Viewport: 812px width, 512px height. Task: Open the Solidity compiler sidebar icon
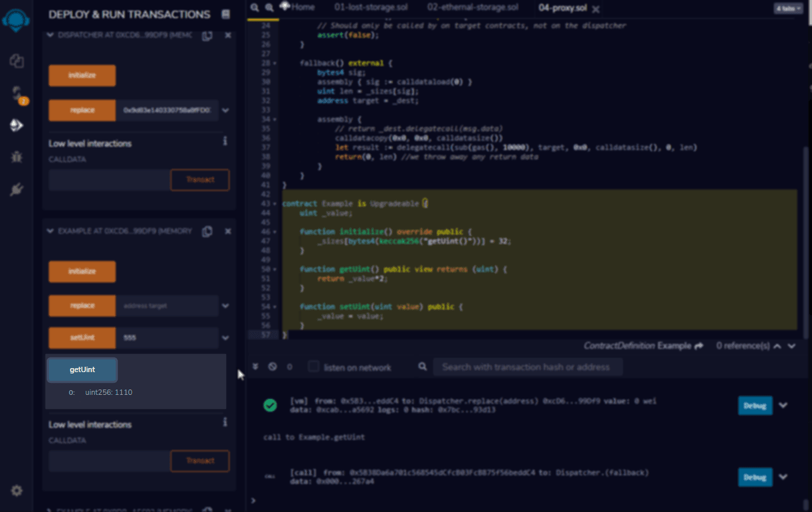click(x=18, y=94)
